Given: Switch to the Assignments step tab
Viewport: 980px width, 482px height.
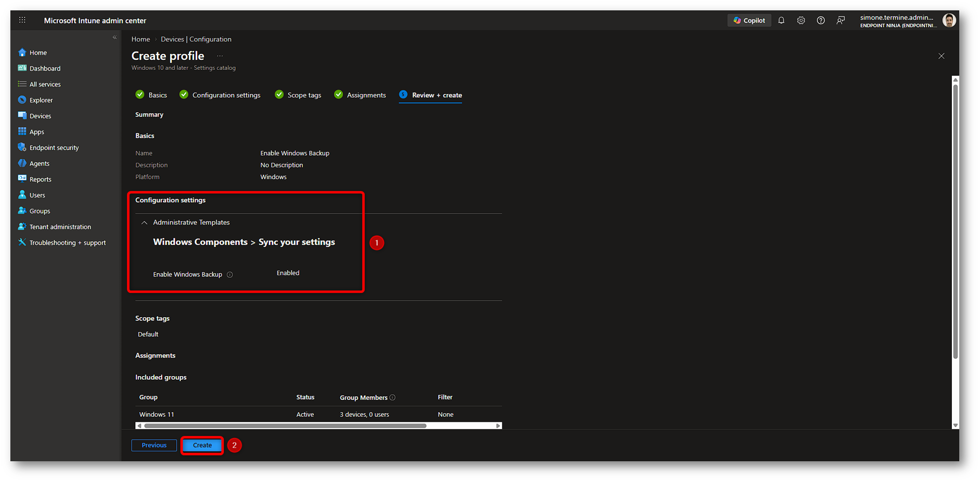Looking at the screenshot, I should click(x=360, y=95).
